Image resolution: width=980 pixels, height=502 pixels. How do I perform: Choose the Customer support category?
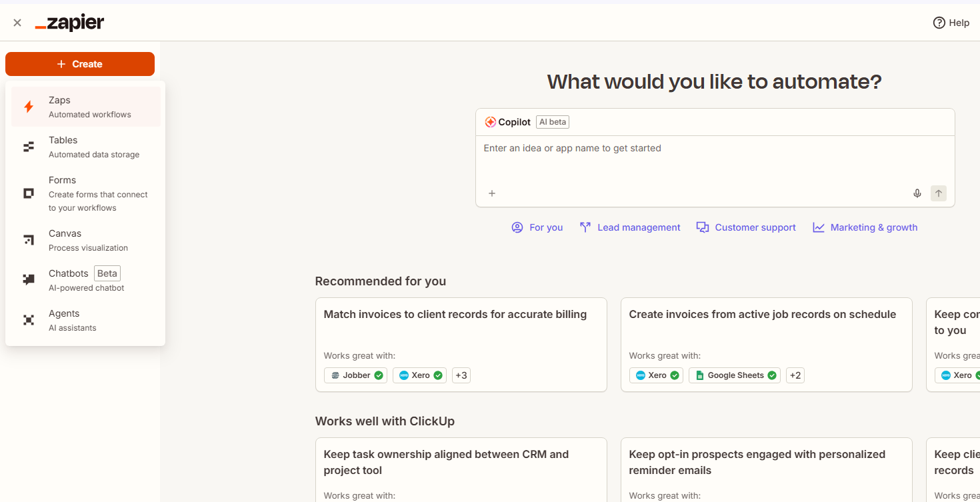pos(746,227)
